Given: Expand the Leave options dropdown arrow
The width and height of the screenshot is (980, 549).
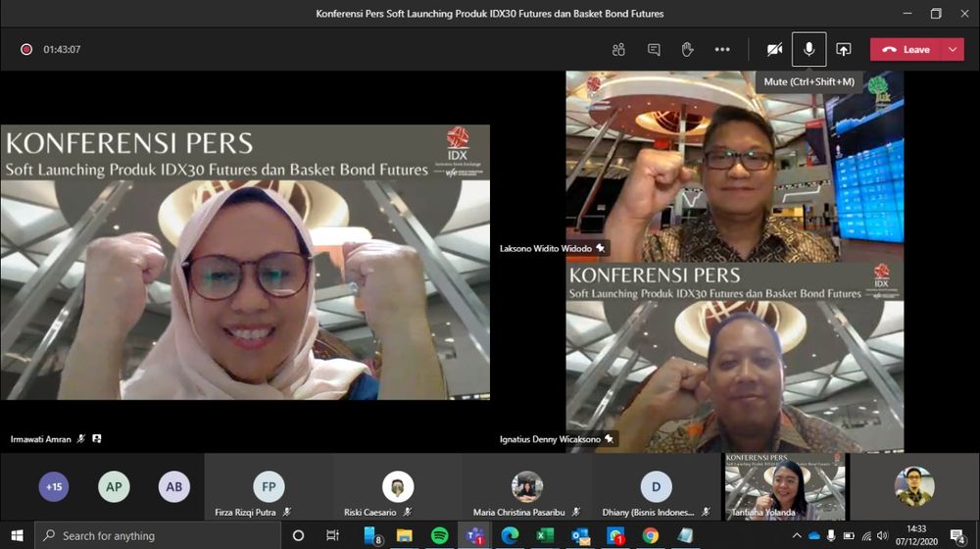Looking at the screenshot, I should (x=954, y=50).
